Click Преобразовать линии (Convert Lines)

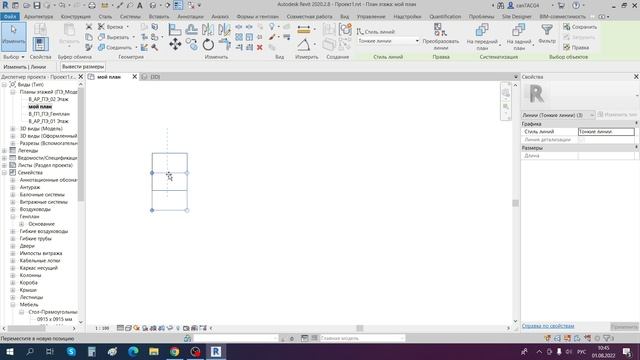(440, 37)
